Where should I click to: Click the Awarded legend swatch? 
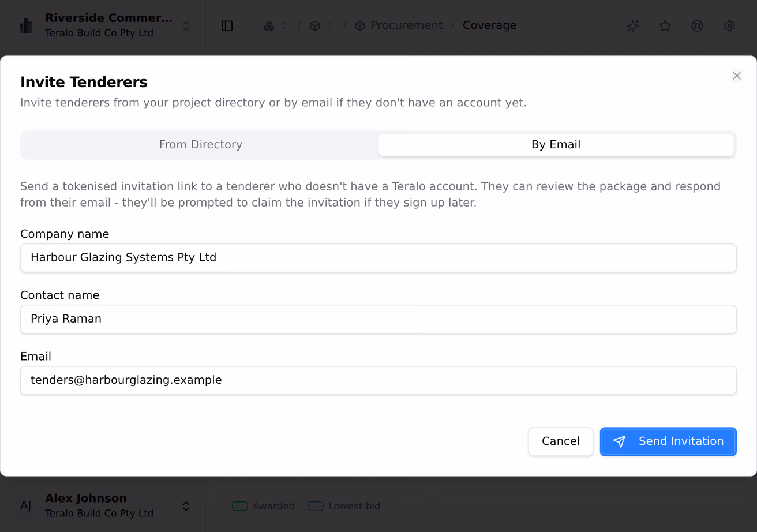pyautogui.click(x=240, y=506)
